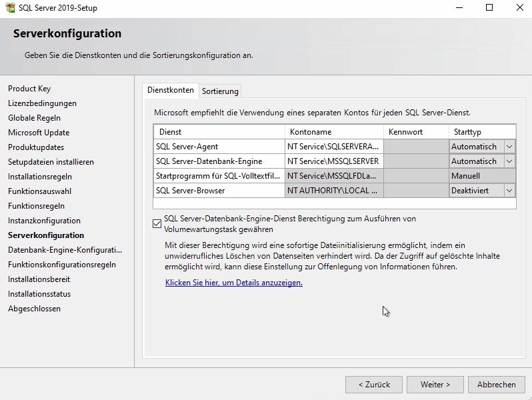Image resolution: width=532 pixels, height=400 pixels.
Task: Expand Starttyp dropdown for SQL Server-Datenbank-Engine
Action: click(x=509, y=161)
